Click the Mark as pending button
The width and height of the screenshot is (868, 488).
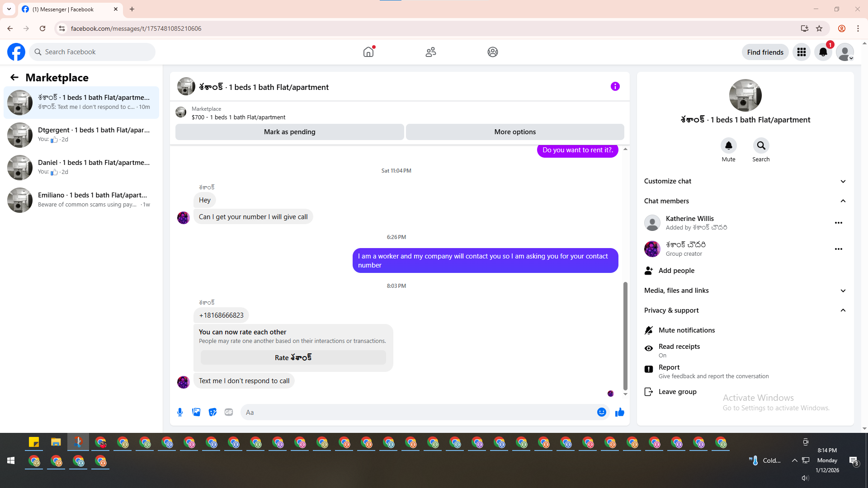[289, 132]
